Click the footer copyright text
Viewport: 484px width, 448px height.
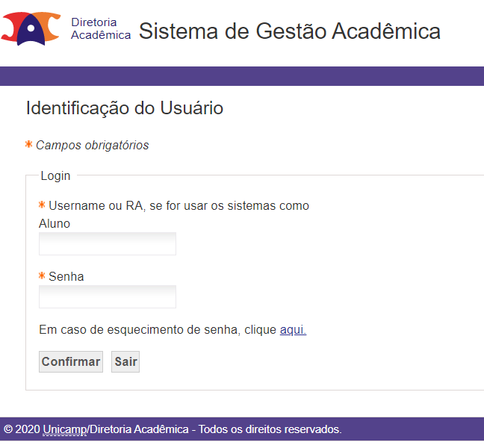coord(173,429)
